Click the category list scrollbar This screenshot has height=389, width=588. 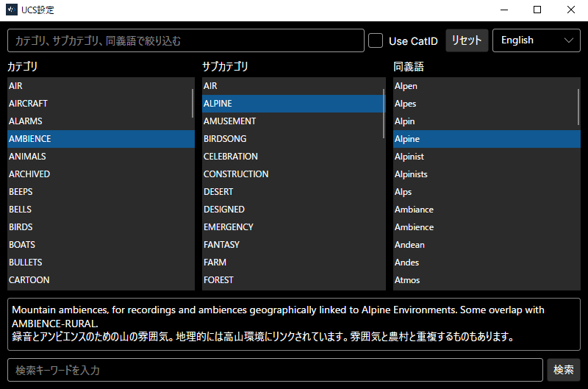click(193, 104)
